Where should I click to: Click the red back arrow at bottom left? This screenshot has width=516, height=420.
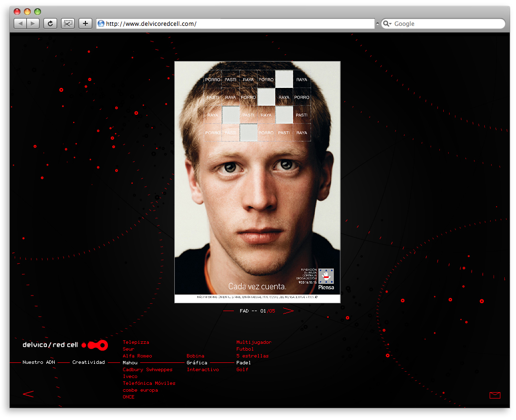click(x=28, y=394)
